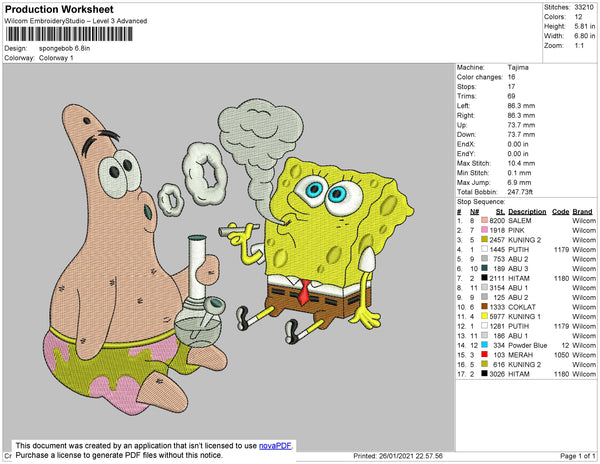
Task: Click the Production Worksheet title
Action: [x=59, y=10]
